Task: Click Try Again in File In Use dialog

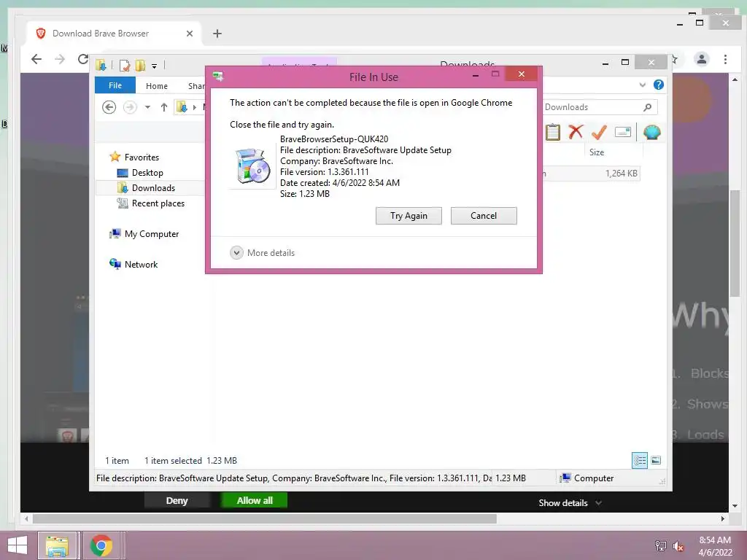Action: [x=409, y=216]
